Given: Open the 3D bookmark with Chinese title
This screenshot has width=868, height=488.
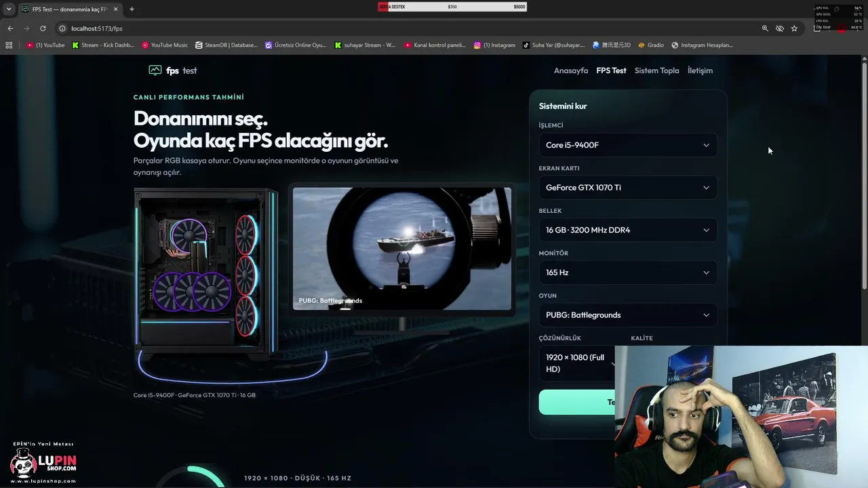Looking at the screenshot, I should pos(611,45).
